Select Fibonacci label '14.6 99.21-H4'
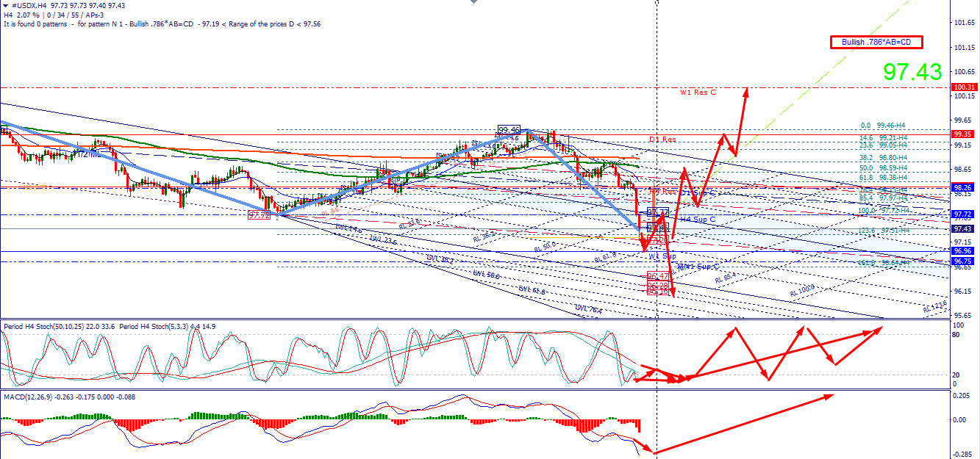The height and width of the screenshot is (459, 980). tap(882, 137)
